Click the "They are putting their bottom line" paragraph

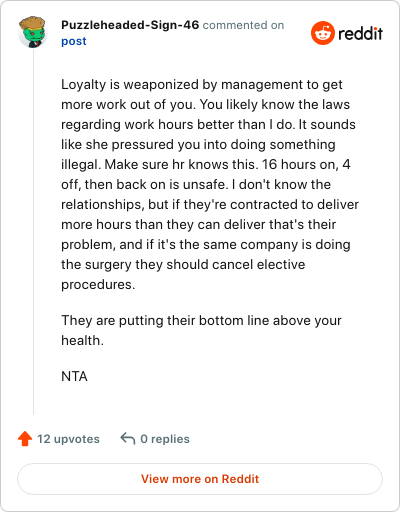coord(201,330)
